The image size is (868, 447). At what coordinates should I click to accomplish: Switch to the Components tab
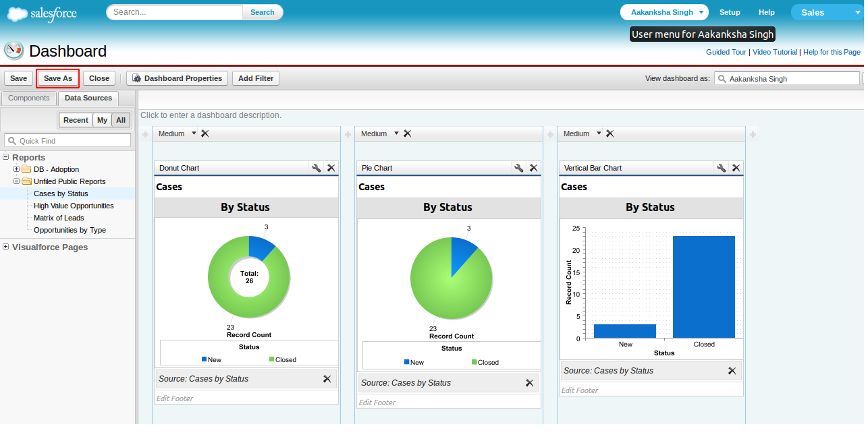[29, 98]
